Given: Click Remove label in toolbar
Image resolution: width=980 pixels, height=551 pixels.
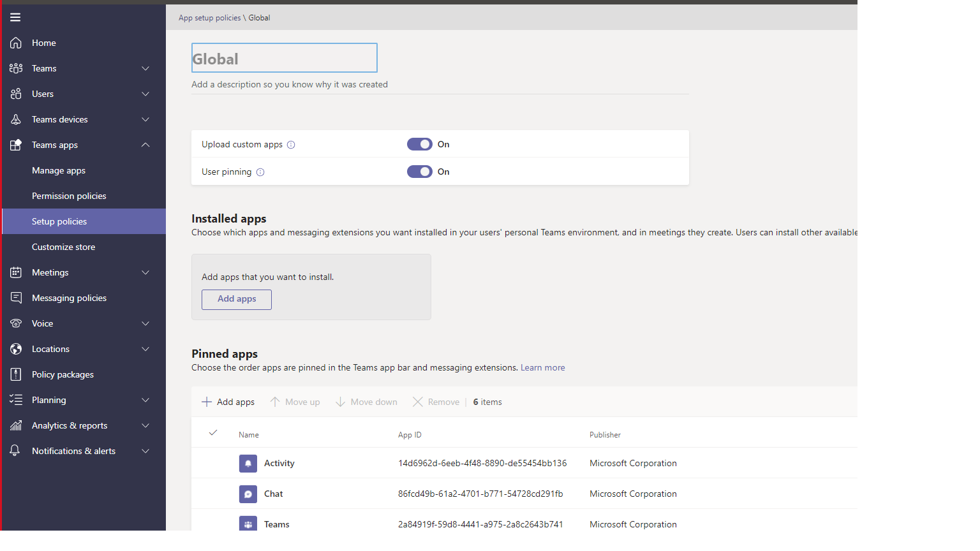Looking at the screenshot, I should [443, 402].
